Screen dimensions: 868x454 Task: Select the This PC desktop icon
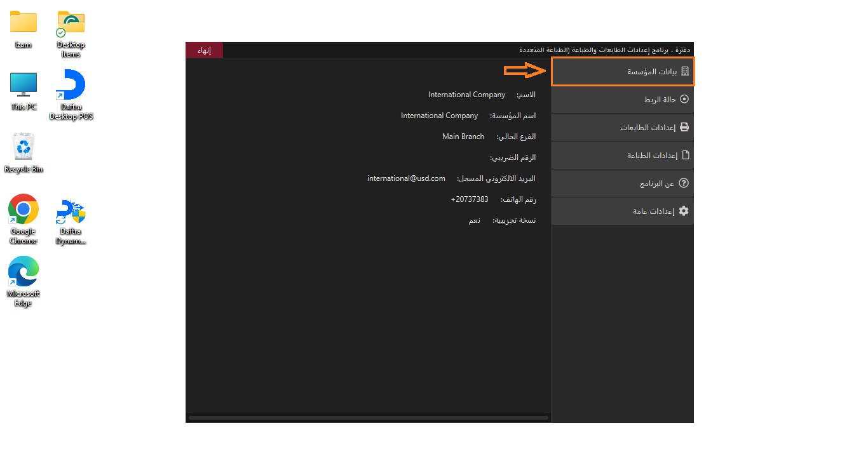24,91
